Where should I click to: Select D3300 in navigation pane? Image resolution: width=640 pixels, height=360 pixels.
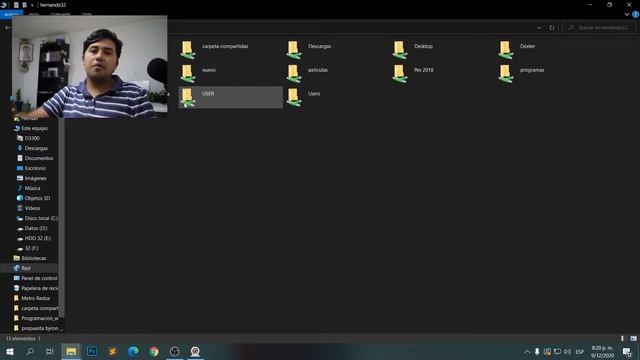[32, 138]
